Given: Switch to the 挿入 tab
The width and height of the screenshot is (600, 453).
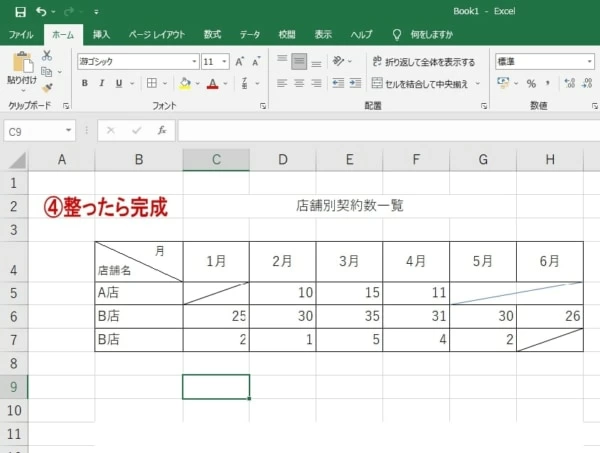Looking at the screenshot, I should tap(101, 35).
